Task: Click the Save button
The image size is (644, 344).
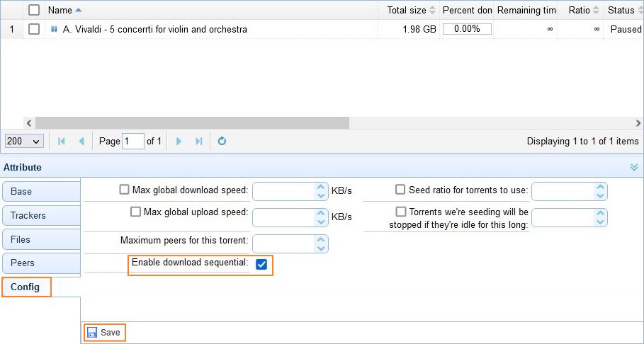Action: click(x=103, y=333)
